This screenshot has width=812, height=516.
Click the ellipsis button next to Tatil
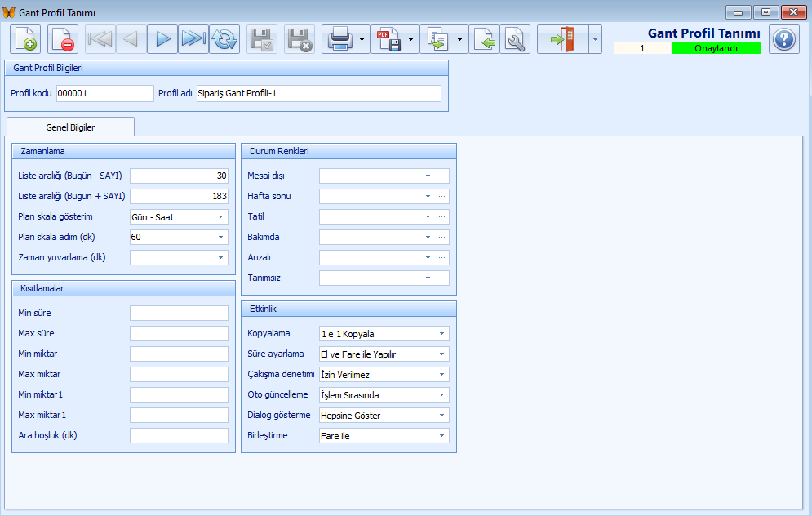[442, 216]
